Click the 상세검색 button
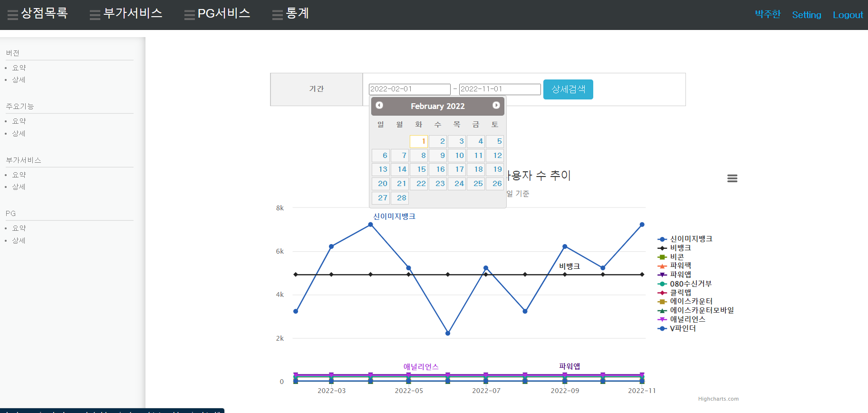Viewport: 868px width, 413px height. pos(568,89)
